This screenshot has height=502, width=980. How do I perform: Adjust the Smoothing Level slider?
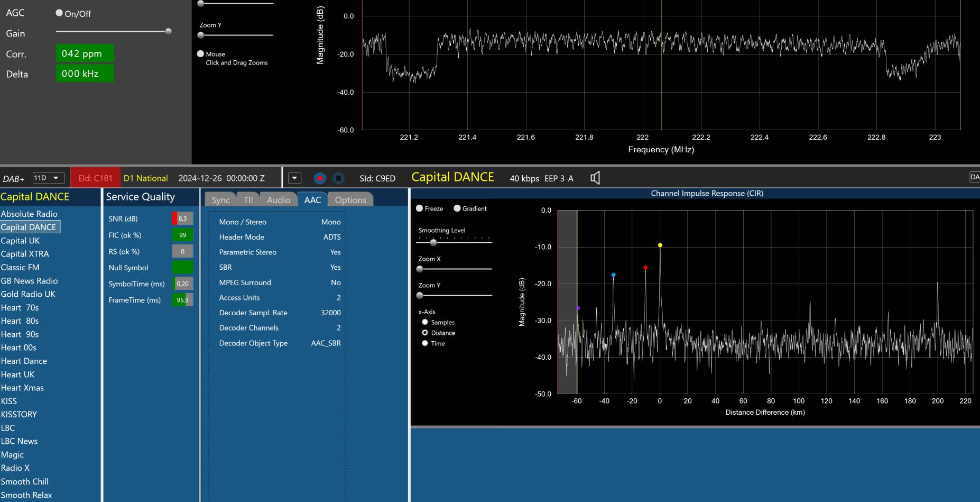click(433, 243)
